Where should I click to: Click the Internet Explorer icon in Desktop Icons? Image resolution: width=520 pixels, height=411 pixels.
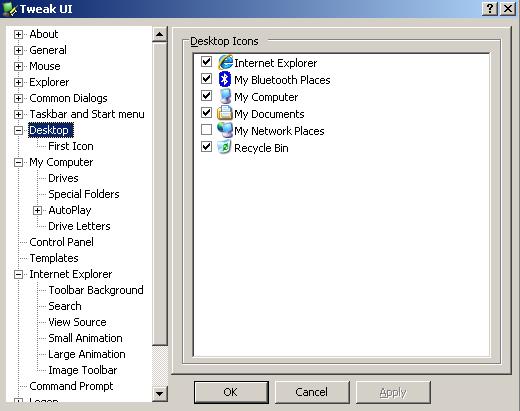coord(225,62)
